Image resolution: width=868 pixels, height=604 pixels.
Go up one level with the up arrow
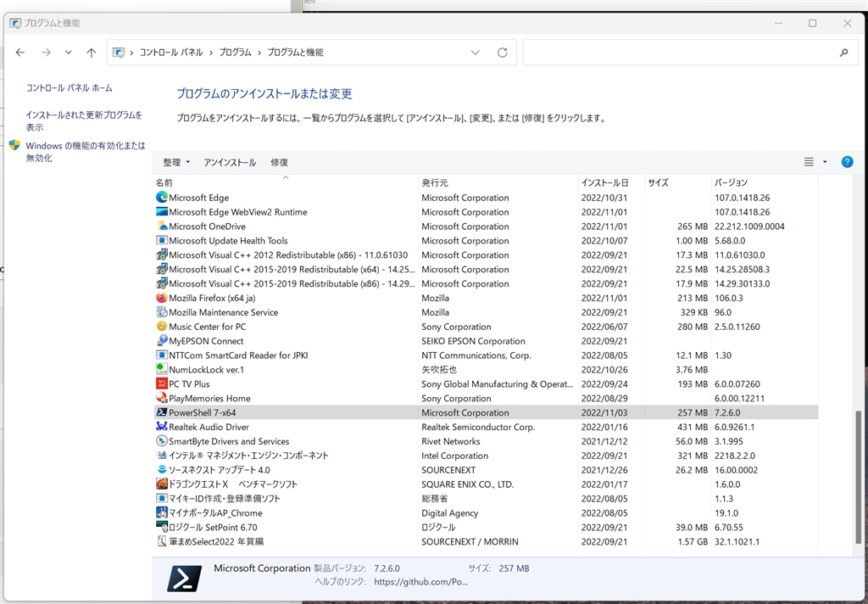[x=92, y=53]
